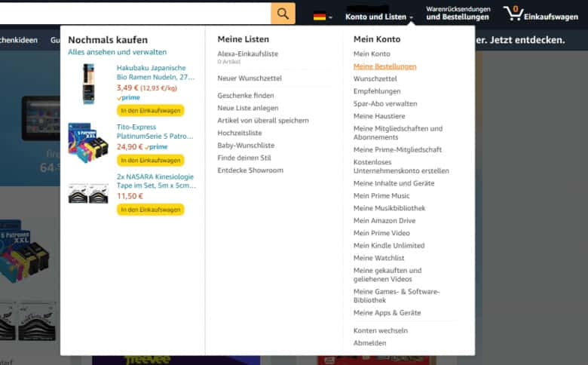Image resolution: width=588 pixels, height=365 pixels.
Task: Open Spar-Abo verwalten
Action: 385,103
